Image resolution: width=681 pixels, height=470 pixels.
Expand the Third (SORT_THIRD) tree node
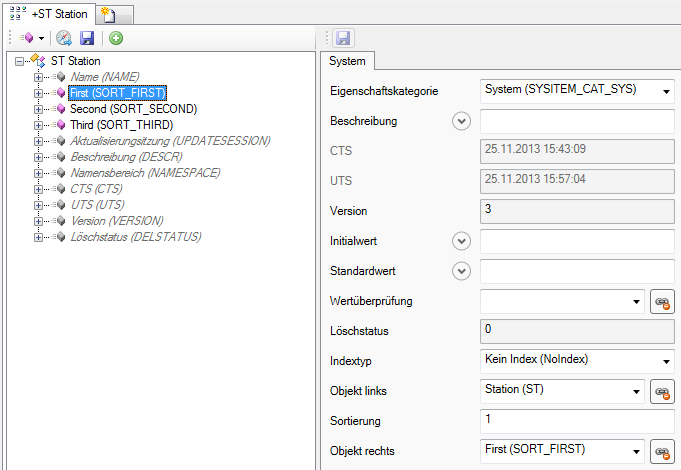pos(39,125)
